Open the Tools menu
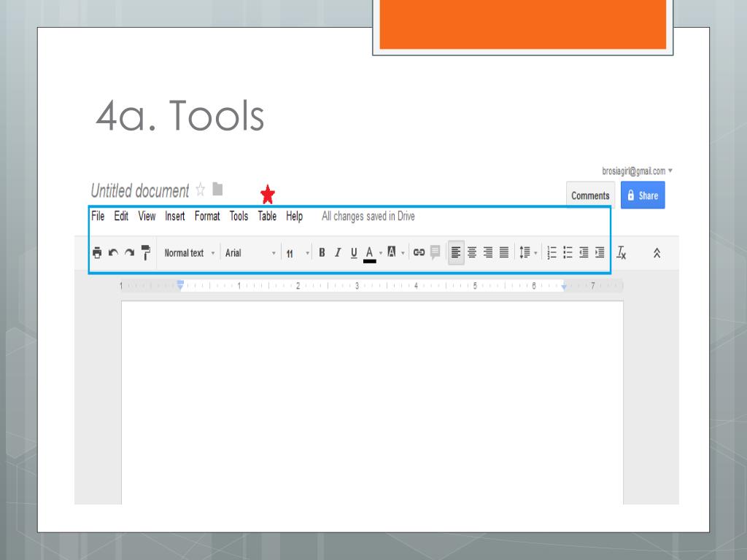Image resolution: width=747 pixels, height=560 pixels. click(239, 216)
